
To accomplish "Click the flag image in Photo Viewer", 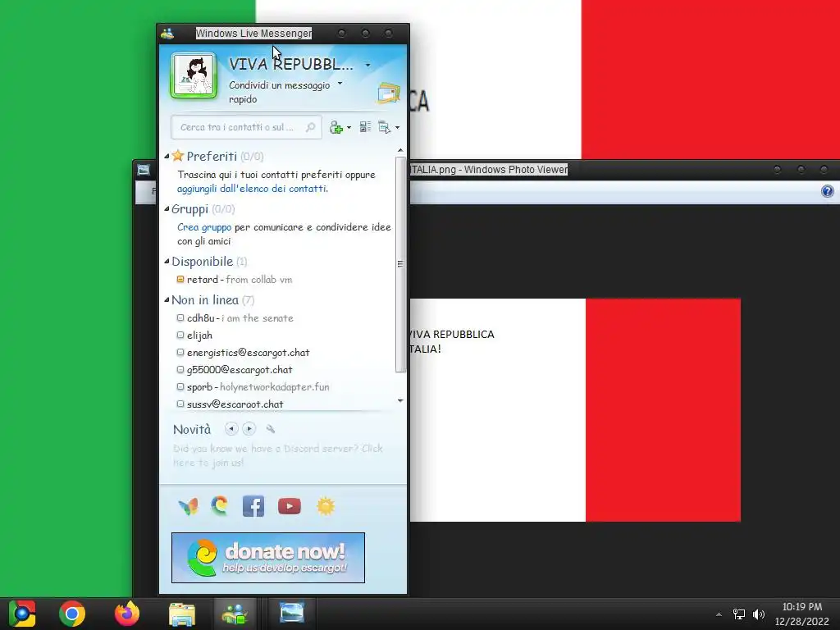I will click(x=575, y=410).
